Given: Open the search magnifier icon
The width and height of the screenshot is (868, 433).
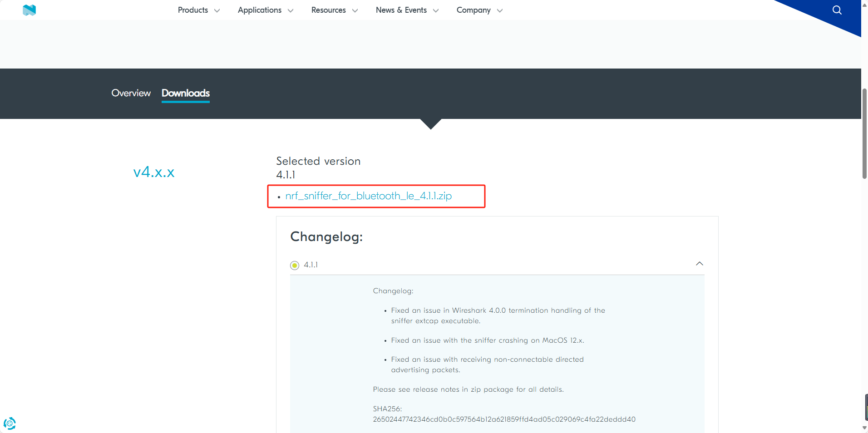Looking at the screenshot, I should click(x=837, y=10).
